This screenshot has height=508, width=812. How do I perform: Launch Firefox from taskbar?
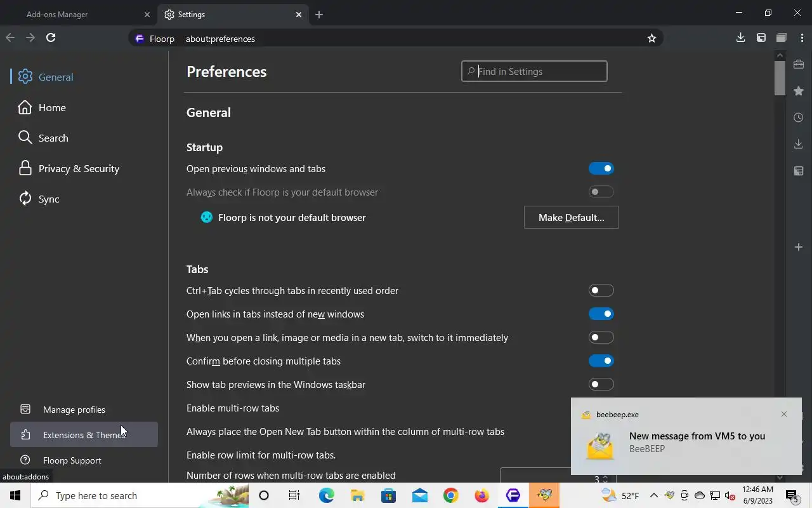point(481,495)
